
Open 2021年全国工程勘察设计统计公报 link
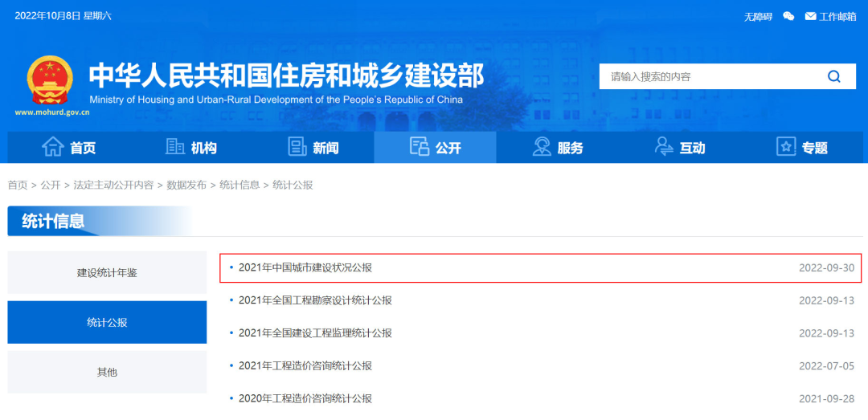tap(315, 300)
